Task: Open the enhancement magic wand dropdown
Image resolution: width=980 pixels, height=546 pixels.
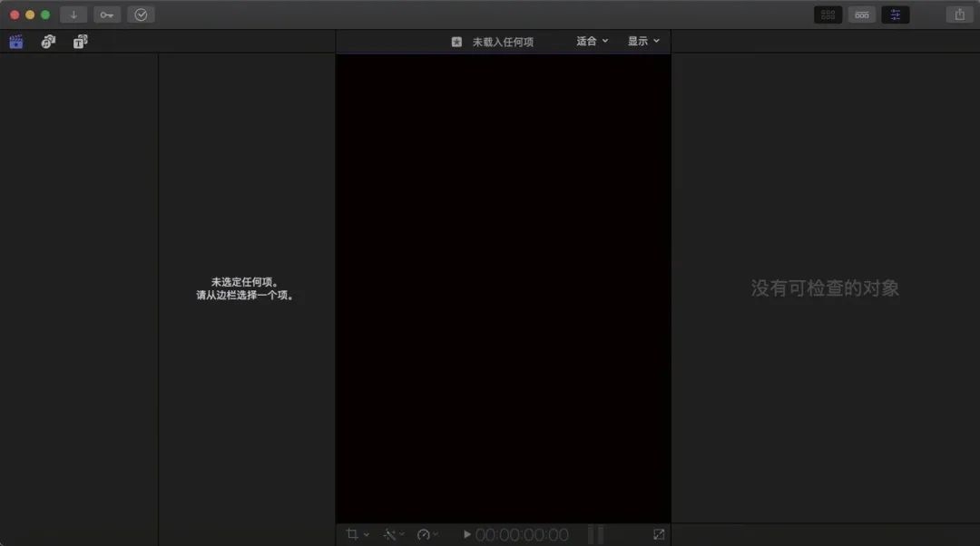Action: point(394,534)
